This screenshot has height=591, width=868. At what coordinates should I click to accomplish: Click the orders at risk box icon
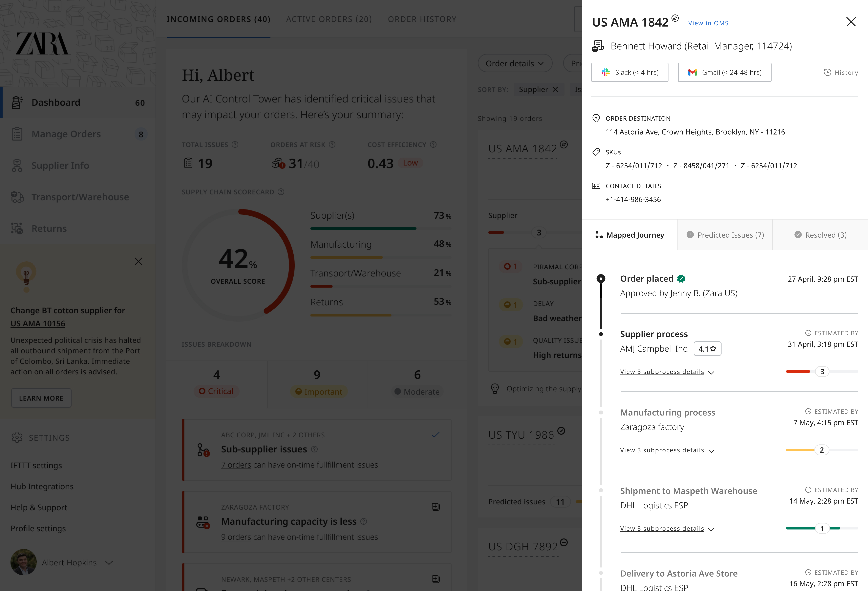[x=278, y=163]
